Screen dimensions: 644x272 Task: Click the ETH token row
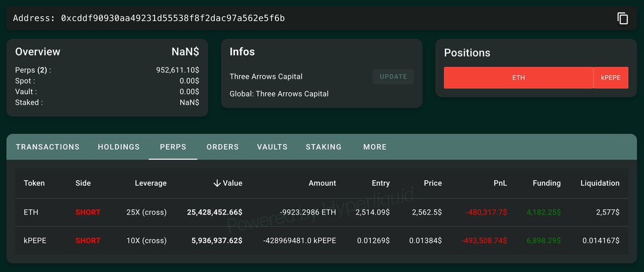click(31, 212)
